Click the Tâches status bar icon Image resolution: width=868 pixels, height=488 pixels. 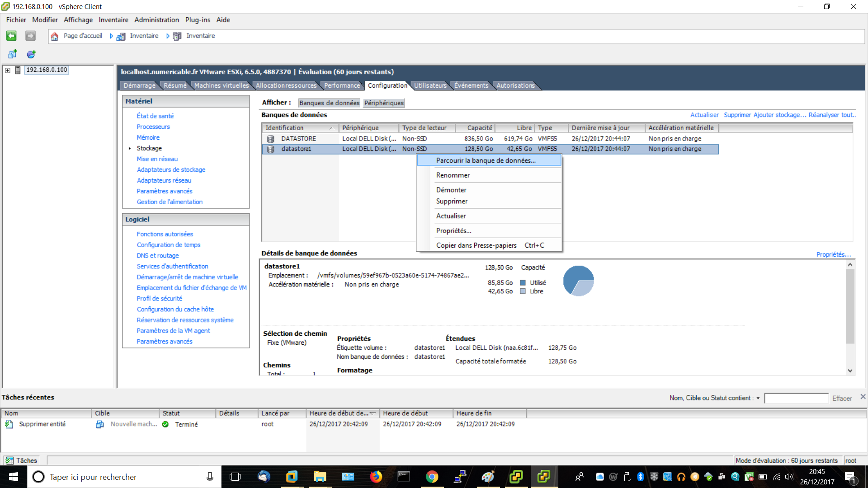click(x=9, y=460)
